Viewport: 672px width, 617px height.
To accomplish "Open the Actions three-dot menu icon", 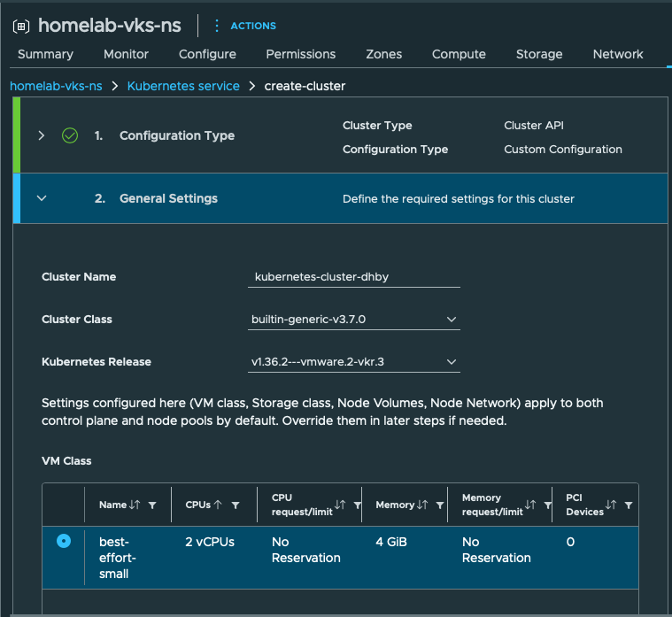I will pos(217,26).
